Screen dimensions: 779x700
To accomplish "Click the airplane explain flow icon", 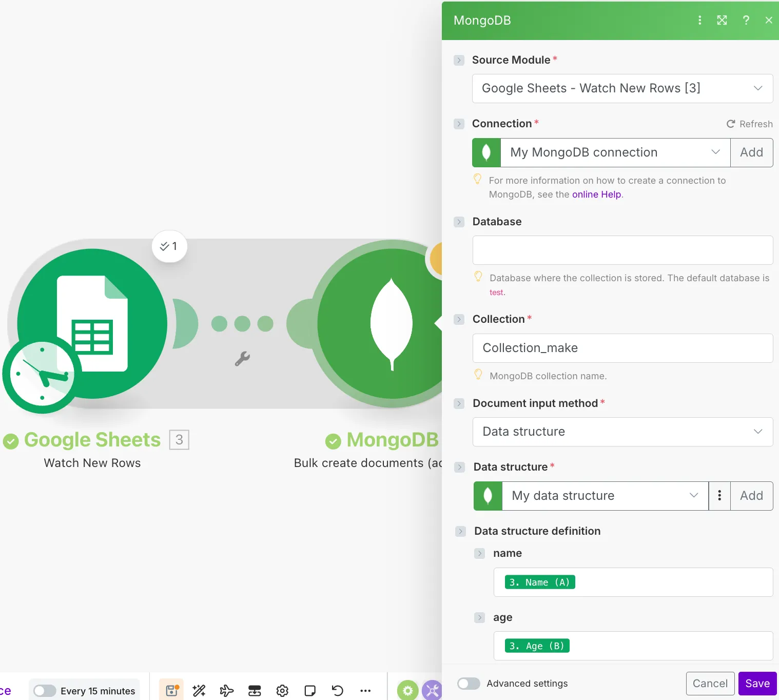I will pos(226,691).
